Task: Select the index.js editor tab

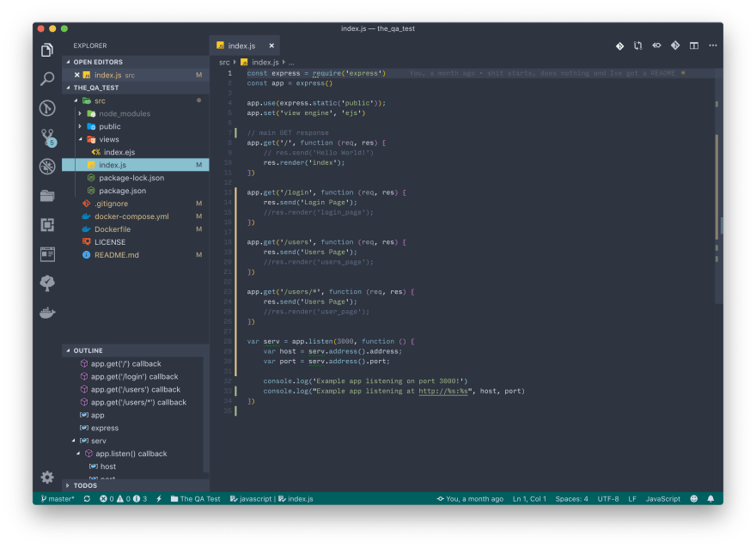Action: [x=245, y=46]
